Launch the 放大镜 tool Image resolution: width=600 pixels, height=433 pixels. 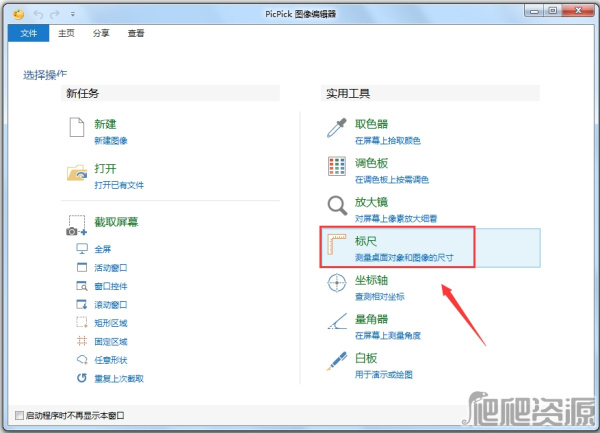pyautogui.click(x=372, y=202)
